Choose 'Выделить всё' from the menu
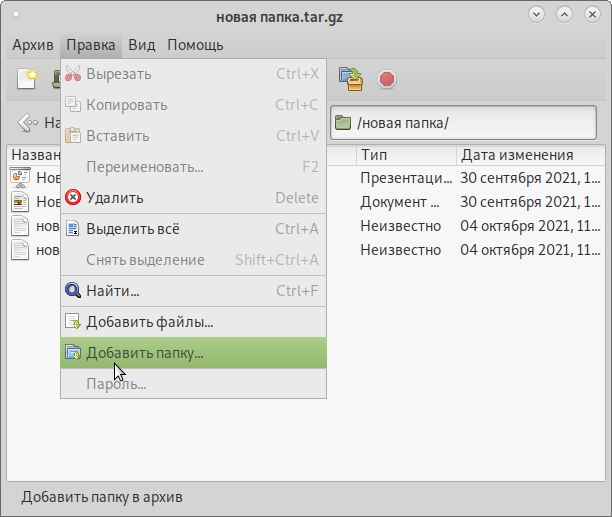Screen dimensions: 612x517 [132, 229]
